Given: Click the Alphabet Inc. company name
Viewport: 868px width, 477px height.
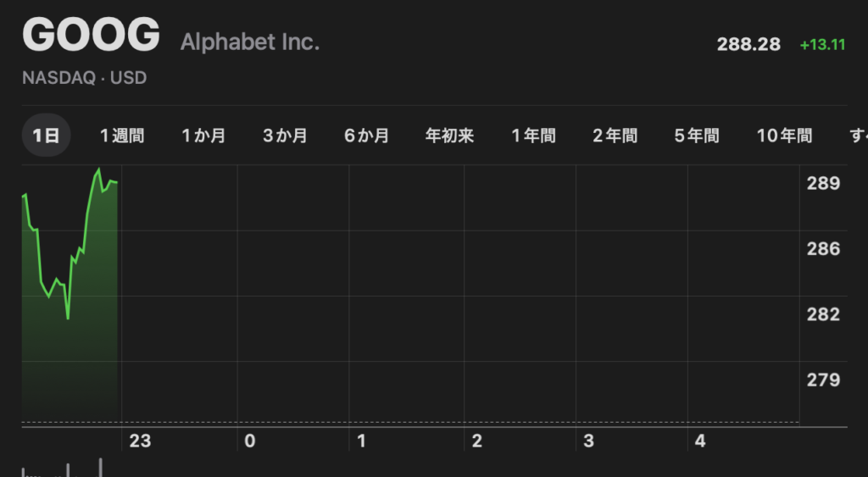Looking at the screenshot, I should coord(250,42).
